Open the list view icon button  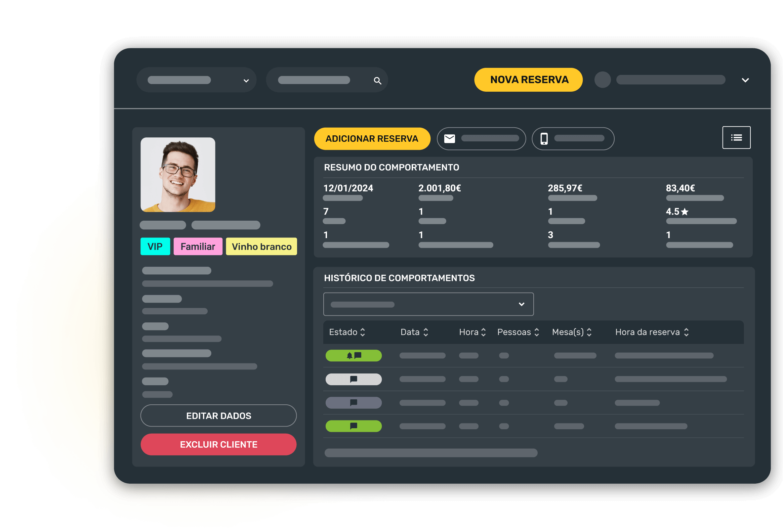(x=736, y=137)
